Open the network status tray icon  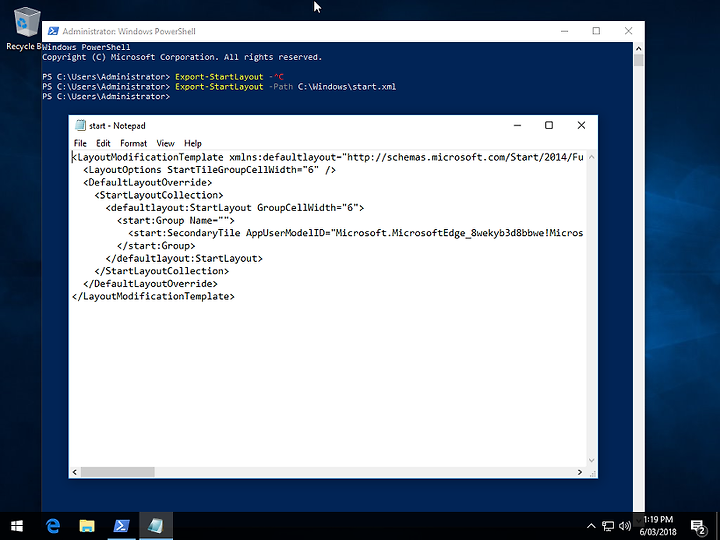pyautogui.click(x=608, y=526)
